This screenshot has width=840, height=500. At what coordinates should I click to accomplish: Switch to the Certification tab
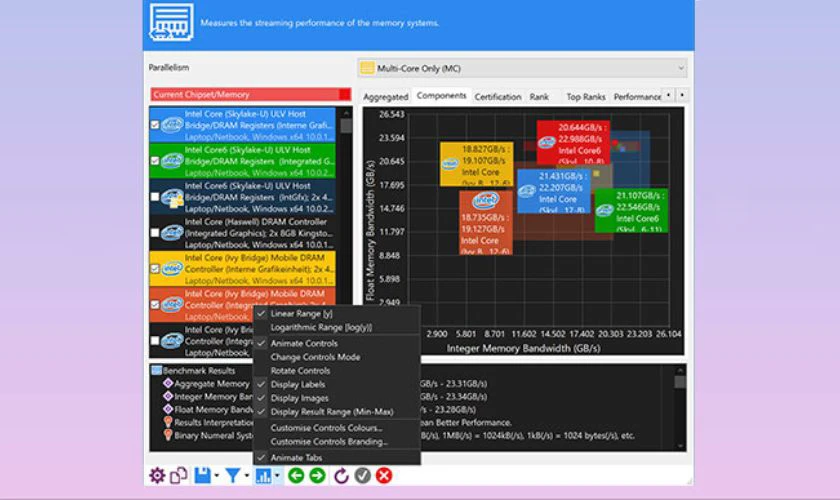pyautogui.click(x=498, y=96)
